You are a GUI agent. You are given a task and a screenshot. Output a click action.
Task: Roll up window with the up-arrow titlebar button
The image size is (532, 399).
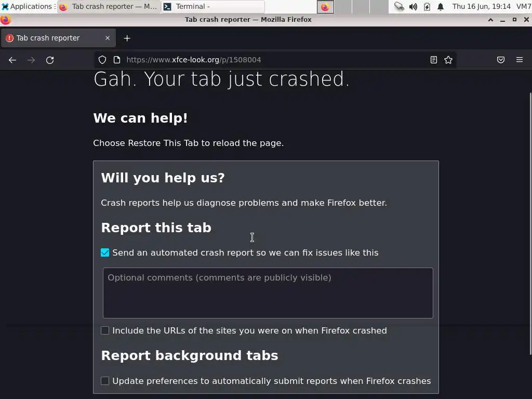(490, 20)
